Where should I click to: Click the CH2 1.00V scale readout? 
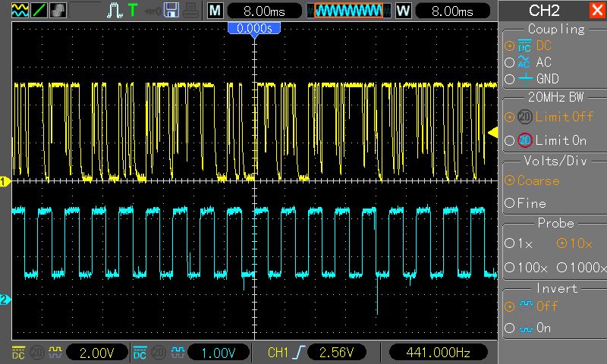(x=219, y=353)
